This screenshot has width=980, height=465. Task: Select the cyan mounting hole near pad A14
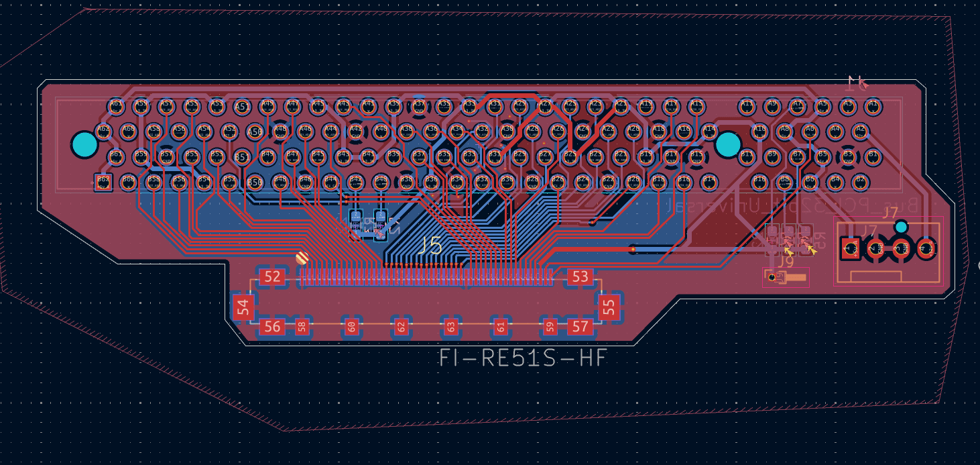coord(727,144)
